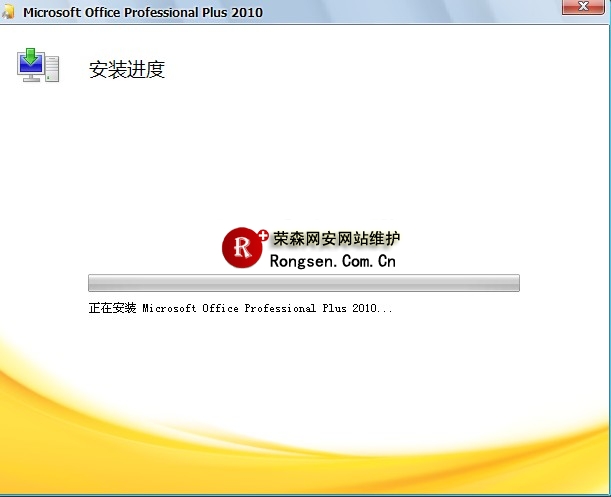Image resolution: width=611 pixels, height=497 pixels.
Task: Click the 安装进度 heading text
Action: pos(127,69)
